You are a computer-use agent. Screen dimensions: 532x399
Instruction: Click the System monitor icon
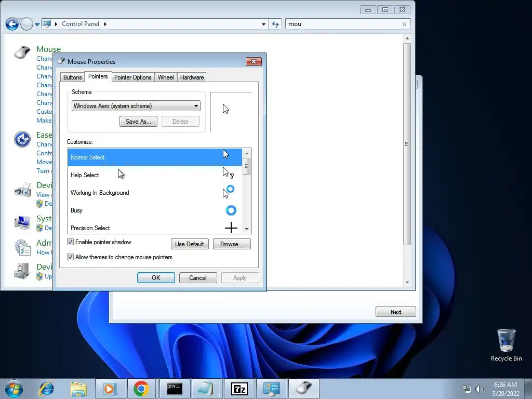[22, 222]
